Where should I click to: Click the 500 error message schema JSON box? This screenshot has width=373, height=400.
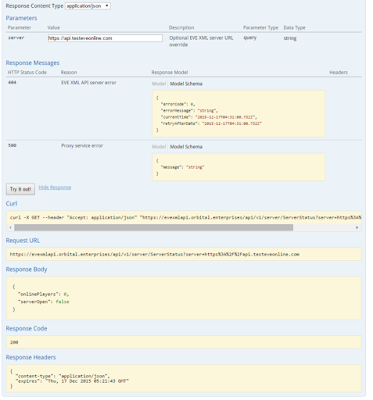[238, 167]
